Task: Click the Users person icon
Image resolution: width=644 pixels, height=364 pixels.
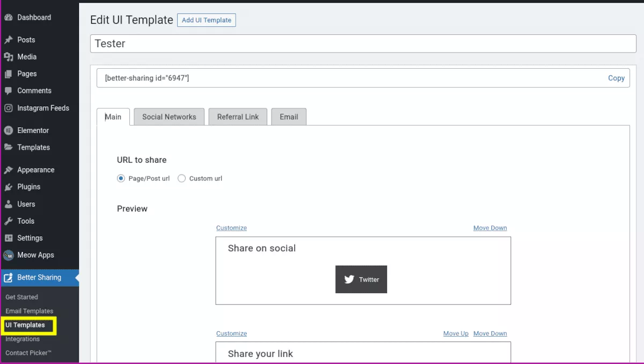Action: (8, 204)
